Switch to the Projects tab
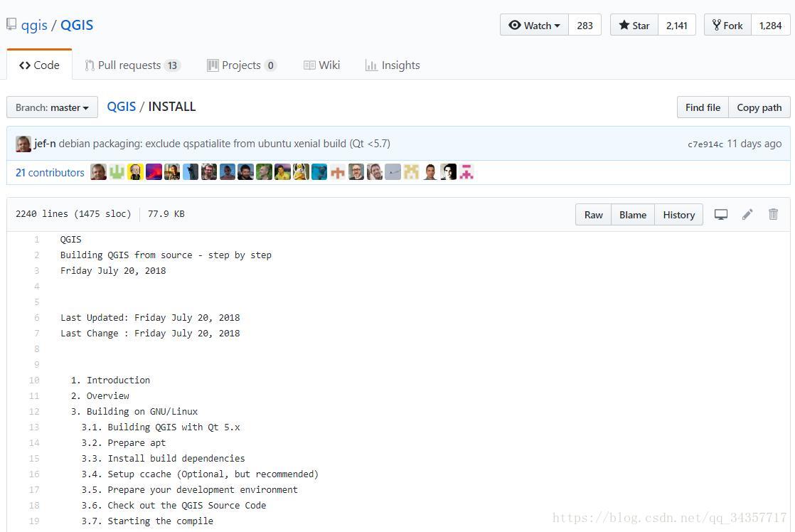 pos(241,65)
